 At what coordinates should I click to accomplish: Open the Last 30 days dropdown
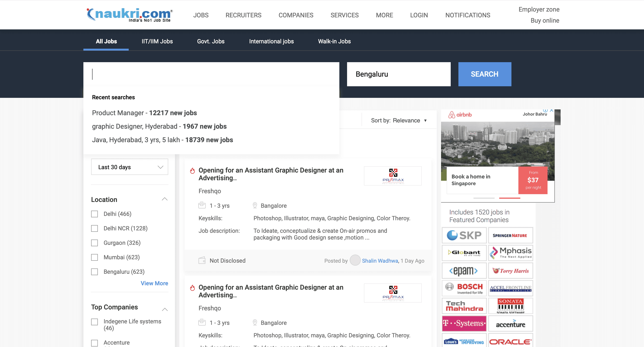(x=129, y=167)
